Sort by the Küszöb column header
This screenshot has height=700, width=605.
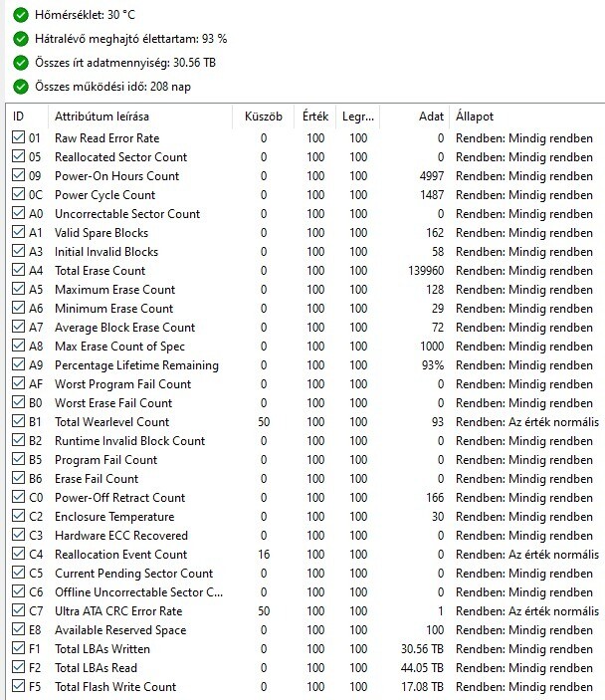[264, 117]
